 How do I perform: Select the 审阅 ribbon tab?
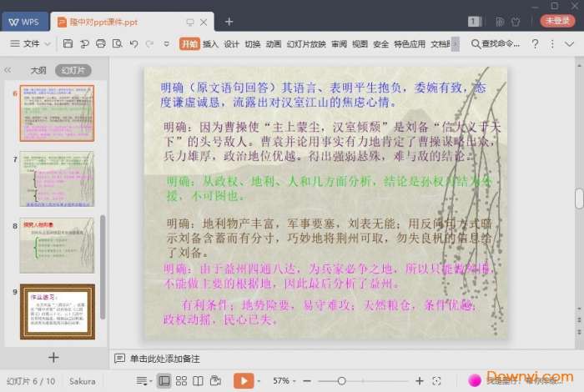tap(339, 44)
